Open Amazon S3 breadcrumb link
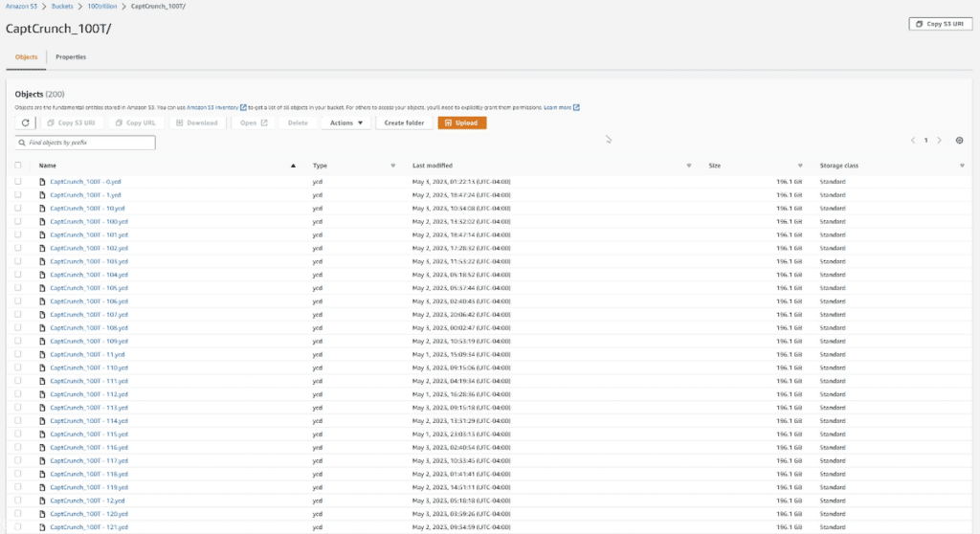The height and width of the screenshot is (534, 980). click(x=21, y=7)
